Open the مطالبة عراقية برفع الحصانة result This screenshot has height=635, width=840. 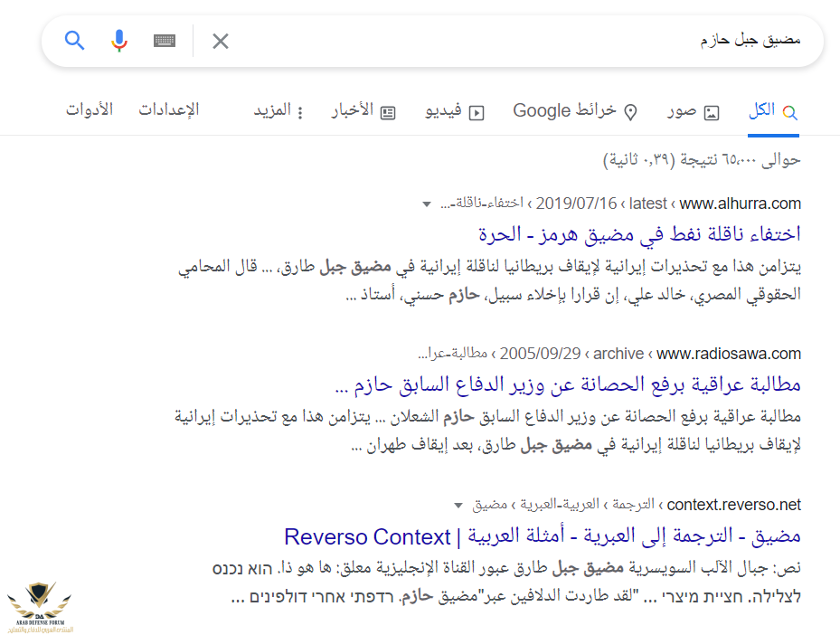point(567,385)
